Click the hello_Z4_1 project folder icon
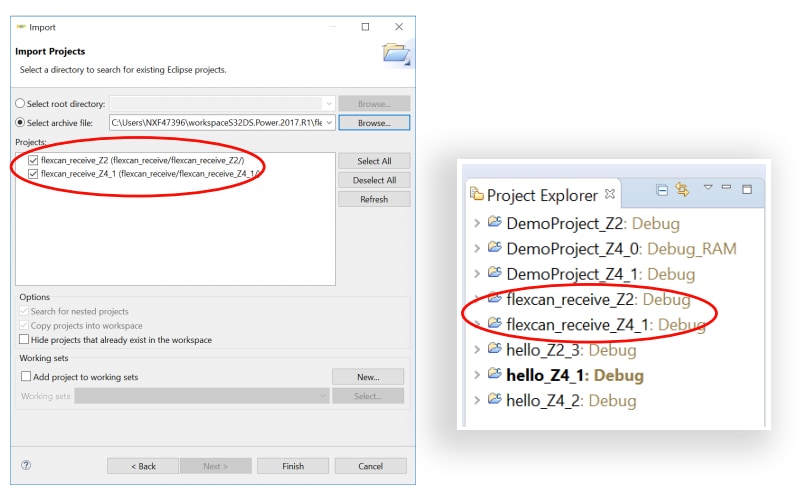800x491 pixels. click(494, 375)
